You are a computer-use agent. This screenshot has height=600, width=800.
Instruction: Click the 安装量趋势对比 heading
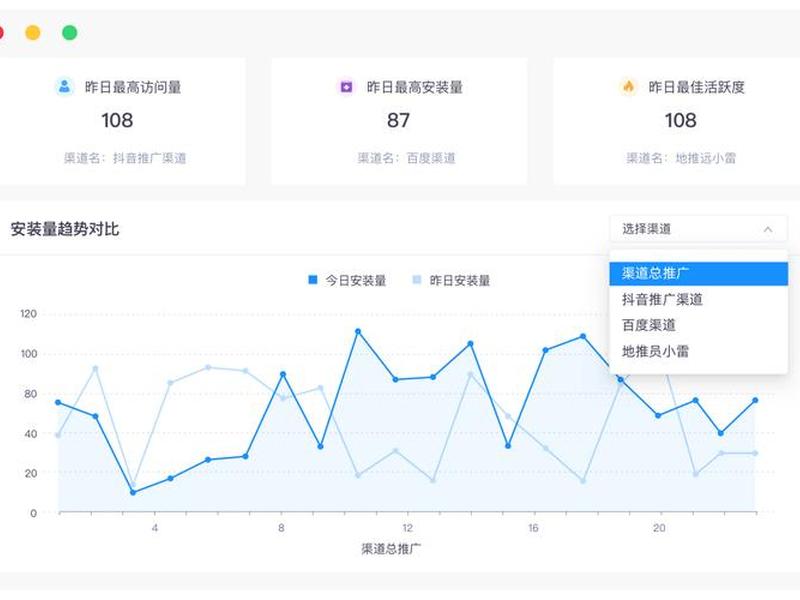click(x=65, y=229)
